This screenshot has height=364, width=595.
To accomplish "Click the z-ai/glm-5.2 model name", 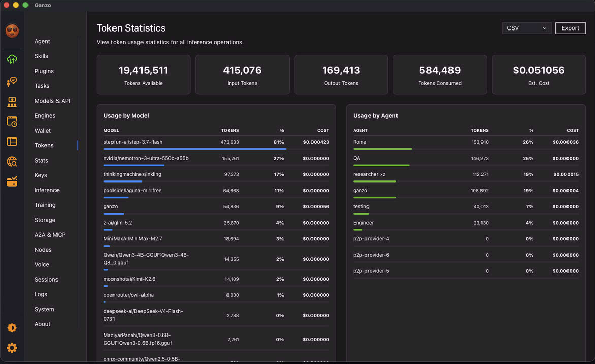I will click(x=118, y=223).
